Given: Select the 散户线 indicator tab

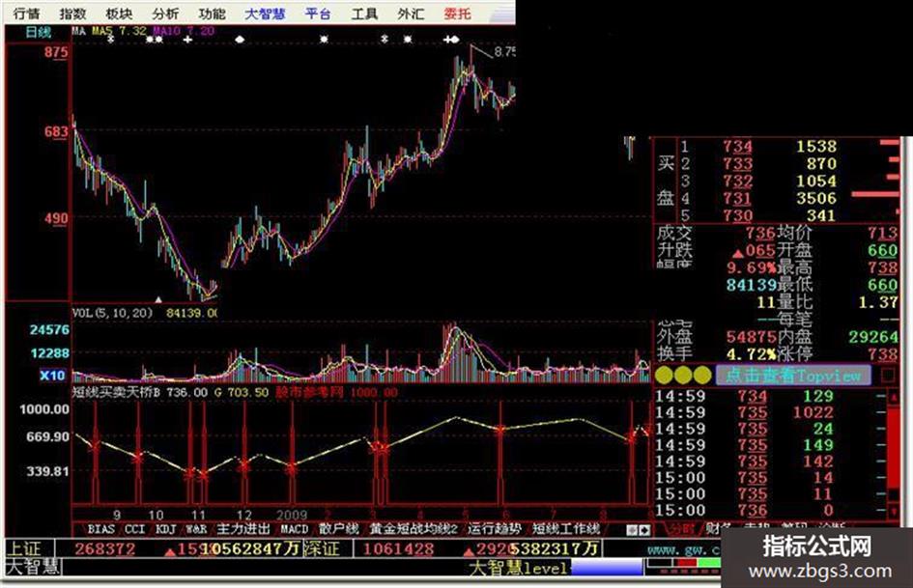Looking at the screenshot, I should tap(339, 528).
